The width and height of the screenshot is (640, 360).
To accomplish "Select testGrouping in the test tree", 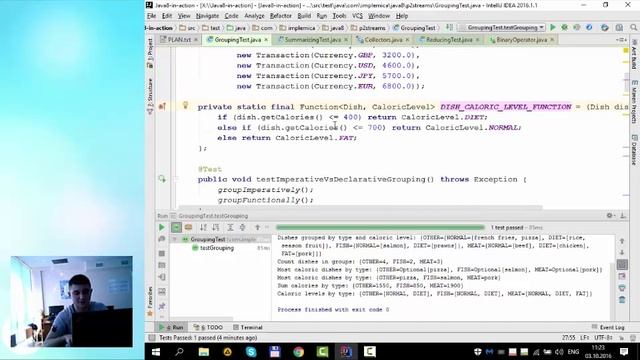I will click(217, 248).
